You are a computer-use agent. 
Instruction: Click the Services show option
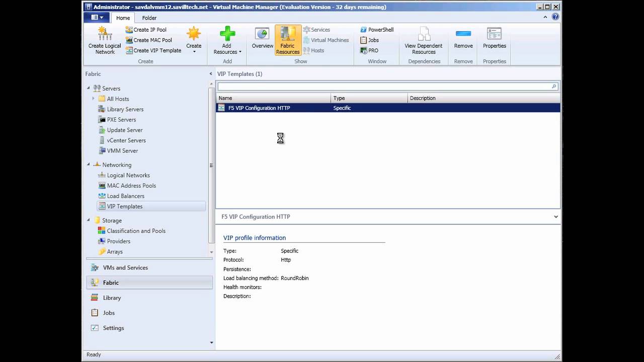pyautogui.click(x=316, y=30)
